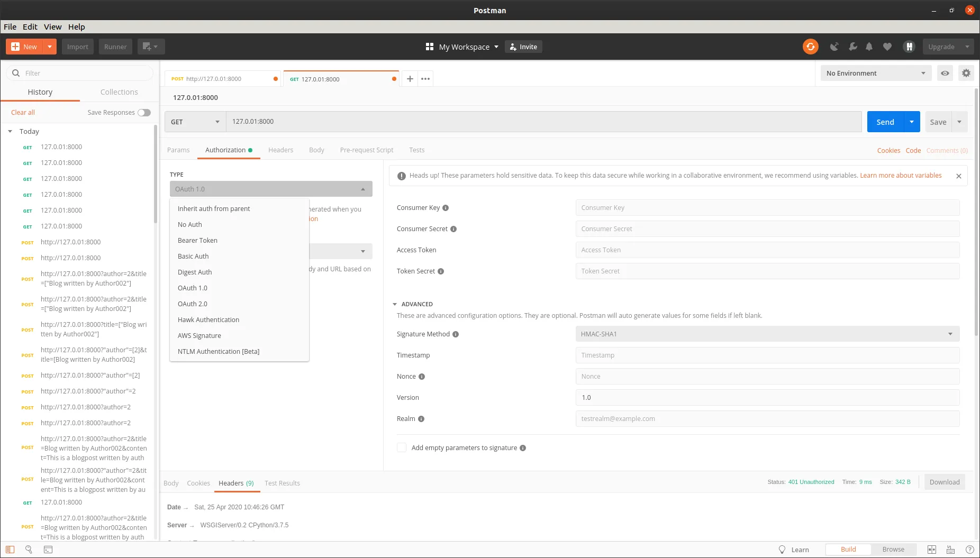
Task: Add a new request tab with plus icon
Action: click(x=410, y=79)
